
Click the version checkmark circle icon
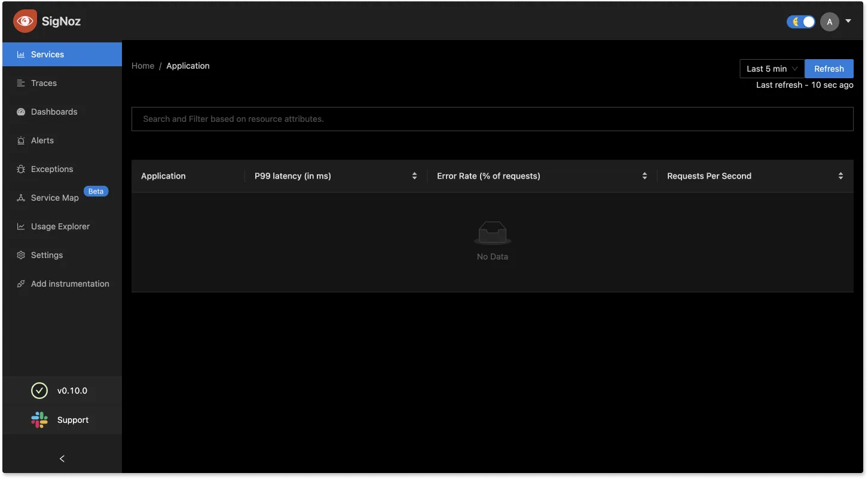tap(39, 391)
